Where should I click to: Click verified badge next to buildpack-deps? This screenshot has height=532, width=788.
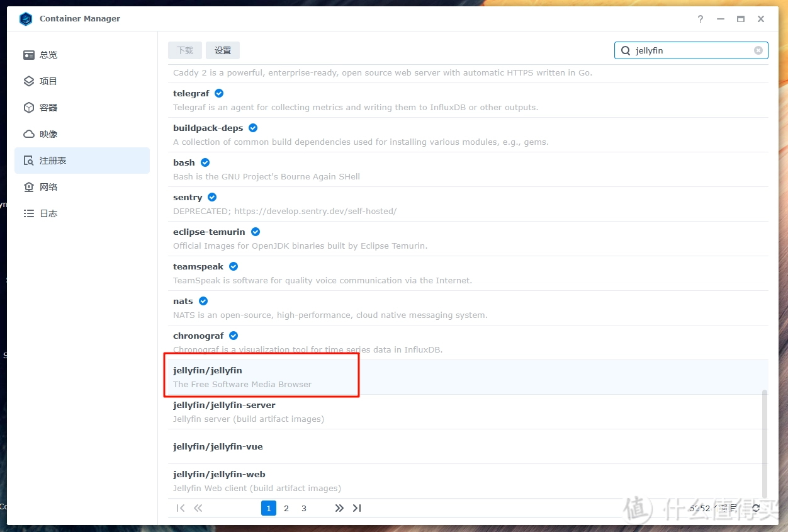coord(253,128)
